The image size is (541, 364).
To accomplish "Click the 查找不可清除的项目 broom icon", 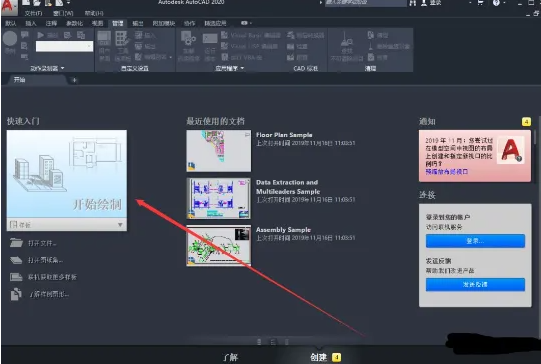I will [x=347, y=39].
